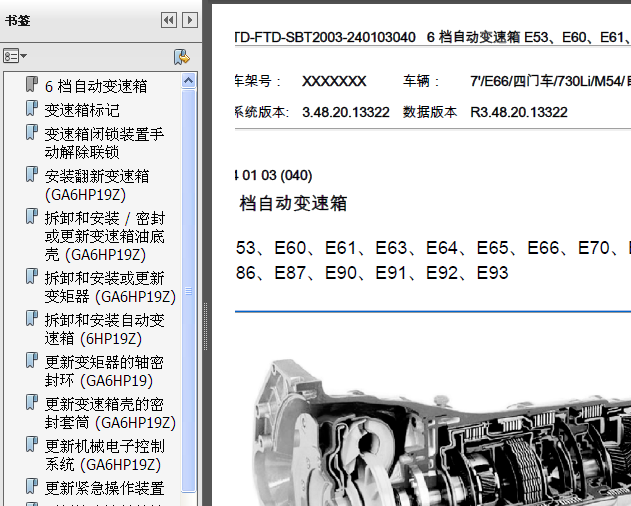
Task: Click the bookmark icon beside '更新机械电子控制系统'
Action: (32, 444)
